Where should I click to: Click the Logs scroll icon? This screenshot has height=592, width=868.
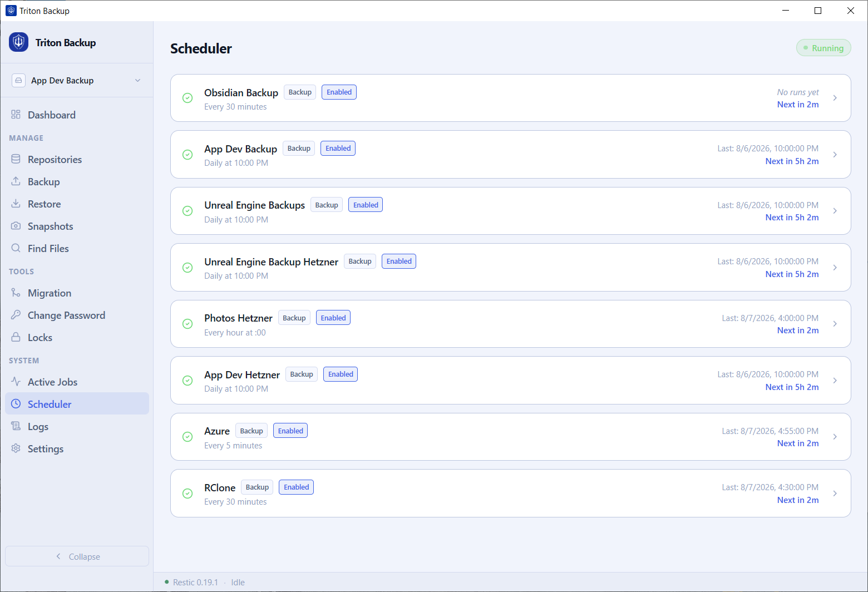(16, 426)
